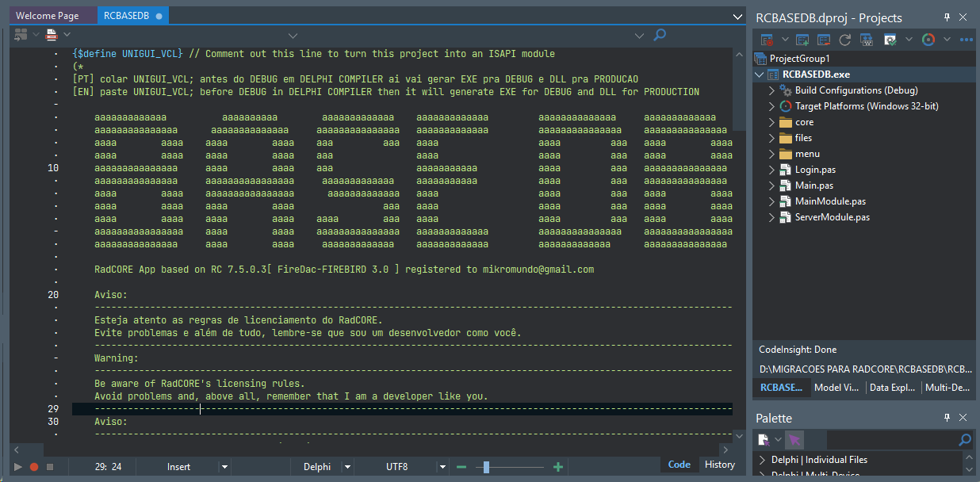Expand the core folder

[771, 122]
